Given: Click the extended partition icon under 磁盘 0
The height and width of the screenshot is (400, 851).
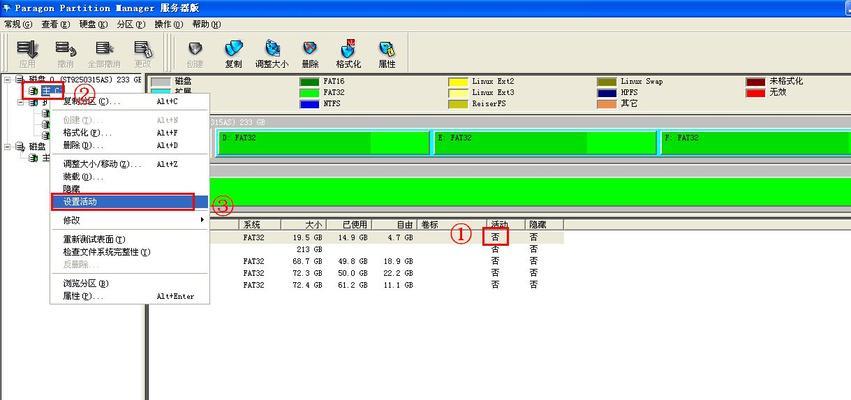Looking at the screenshot, I should [34, 102].
